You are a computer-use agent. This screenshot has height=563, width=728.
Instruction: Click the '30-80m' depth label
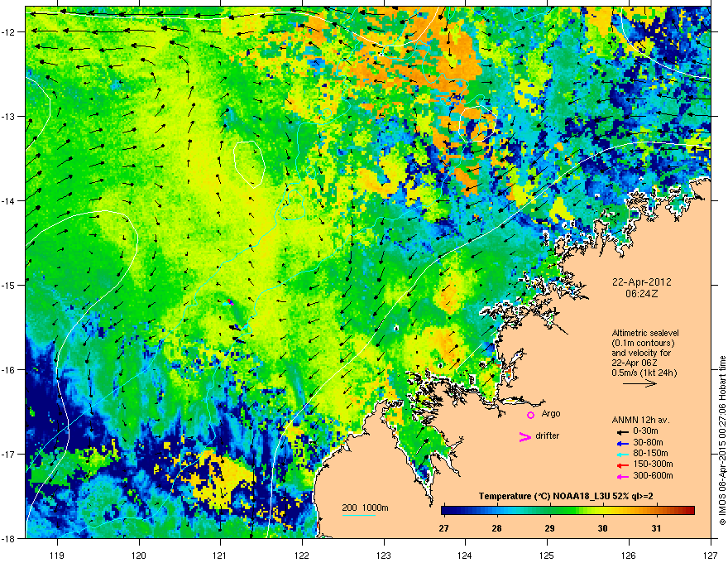pyautogui.click(x=648, y=442)
